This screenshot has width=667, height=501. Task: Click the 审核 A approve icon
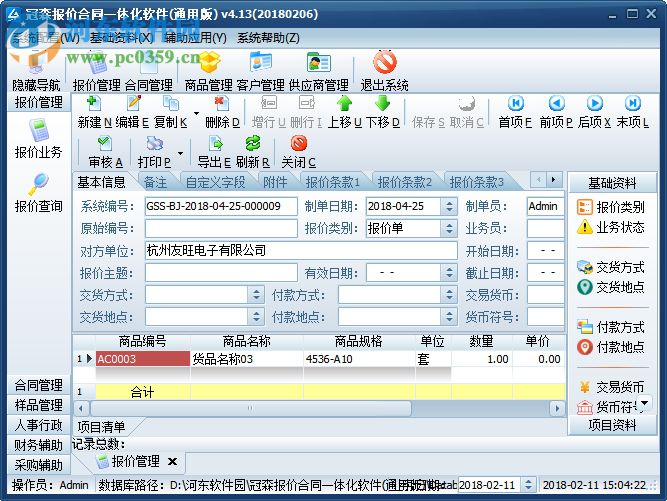(105, 144)
